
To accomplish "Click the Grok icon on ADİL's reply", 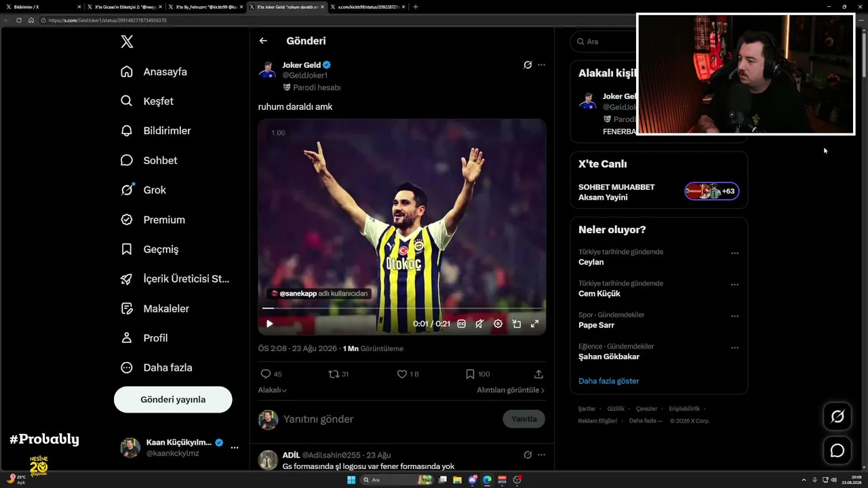I will tap(528, 455).
